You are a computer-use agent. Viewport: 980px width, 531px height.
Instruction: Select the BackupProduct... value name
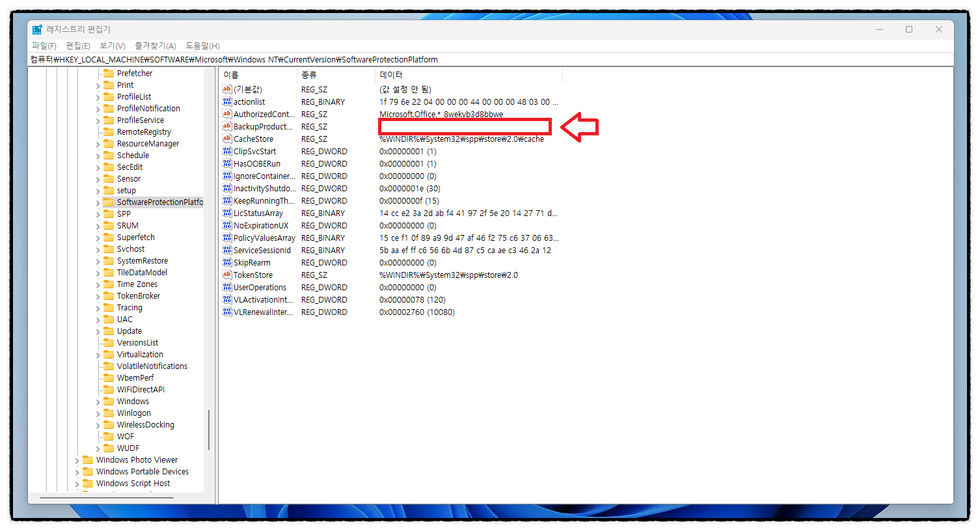(263, 126)
